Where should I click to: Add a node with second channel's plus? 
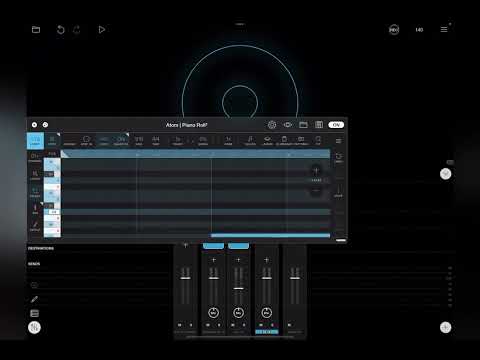click(214, 260)
